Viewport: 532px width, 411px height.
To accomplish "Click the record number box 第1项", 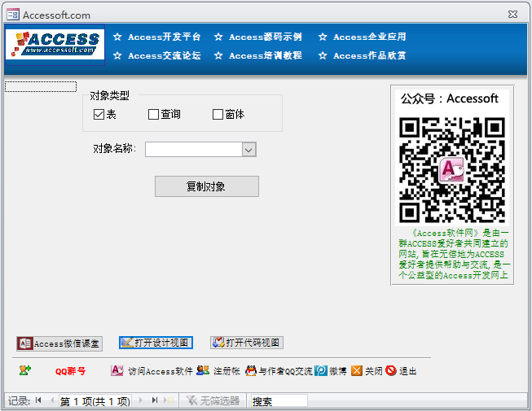I will point(95,401).
